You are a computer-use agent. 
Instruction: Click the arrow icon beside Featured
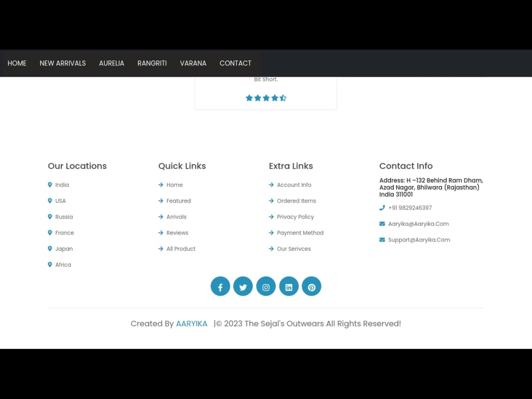(161, 201)
